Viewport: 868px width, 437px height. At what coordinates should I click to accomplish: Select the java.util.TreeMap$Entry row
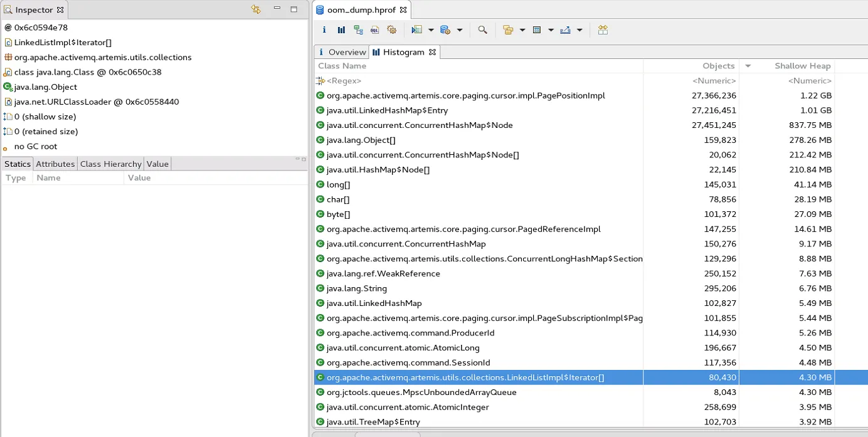click(591, 422)
